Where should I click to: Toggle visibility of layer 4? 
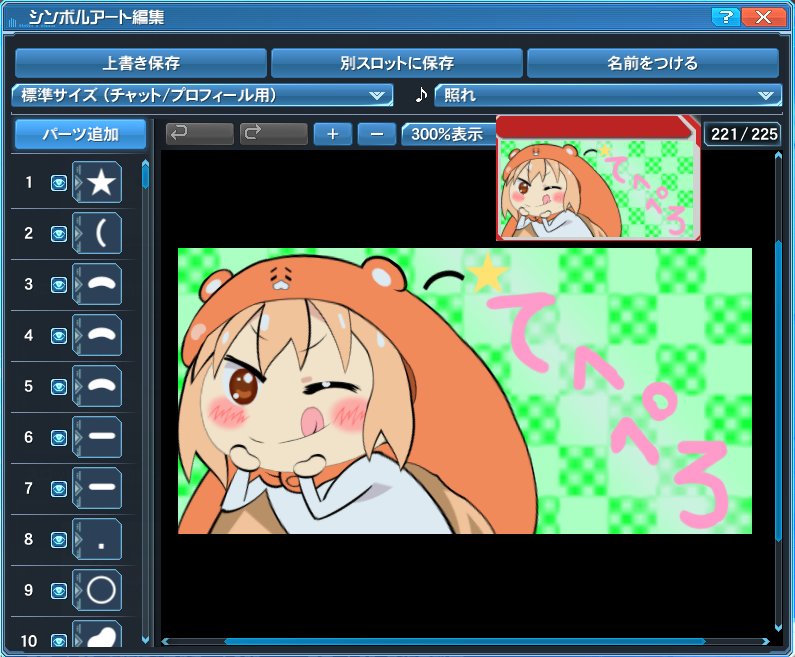click(59, 336)
